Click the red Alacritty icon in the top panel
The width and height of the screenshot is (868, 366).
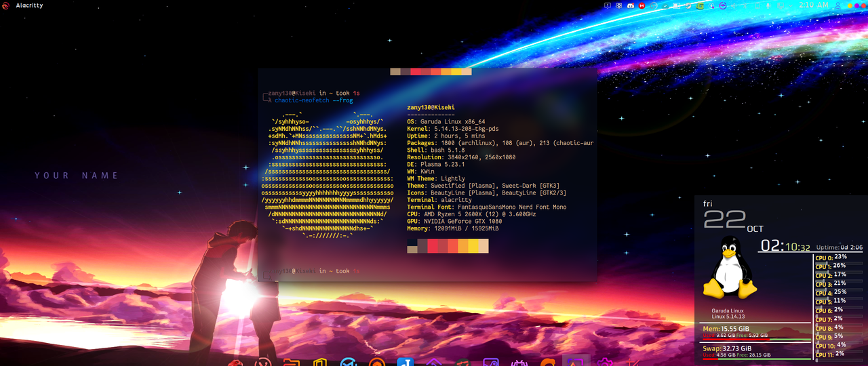tap(5, 5)
